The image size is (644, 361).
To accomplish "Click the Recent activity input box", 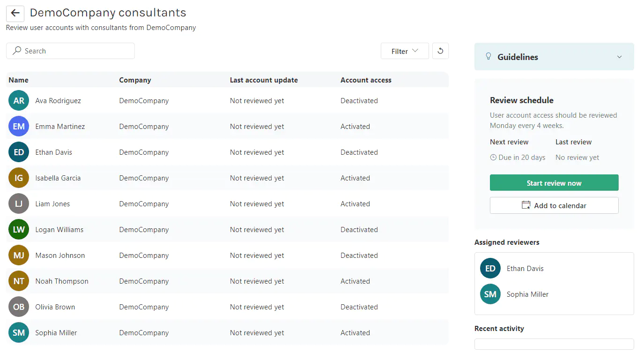I will (x=554, y=344).
